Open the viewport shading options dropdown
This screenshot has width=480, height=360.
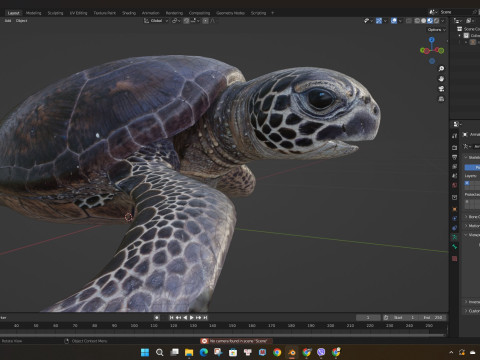[443, 21]
